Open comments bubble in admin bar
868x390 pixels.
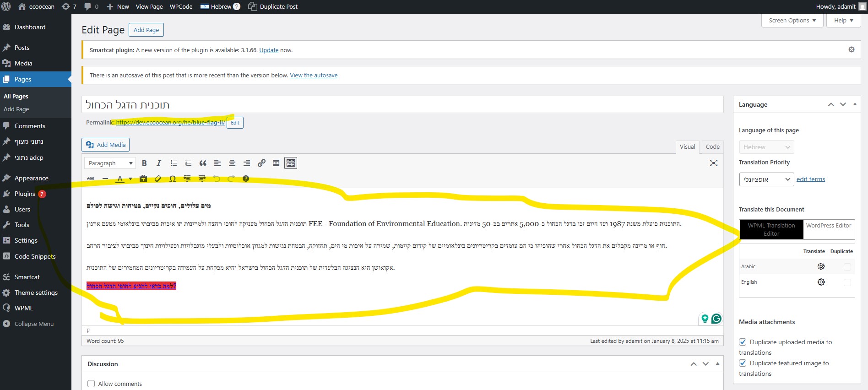coord(92,6)
